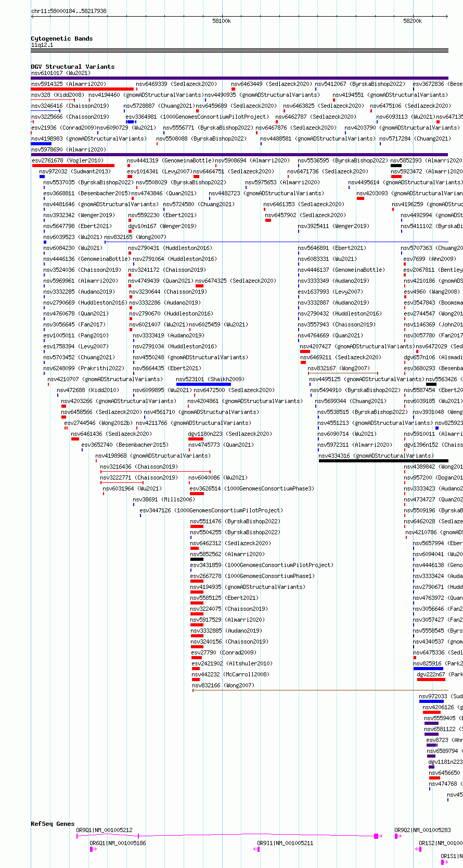Select dgv10n167 (Wenger2019) variant label
Image resolution: width=463 pixels, height=868 pixels.
click(x=162, y=226)
